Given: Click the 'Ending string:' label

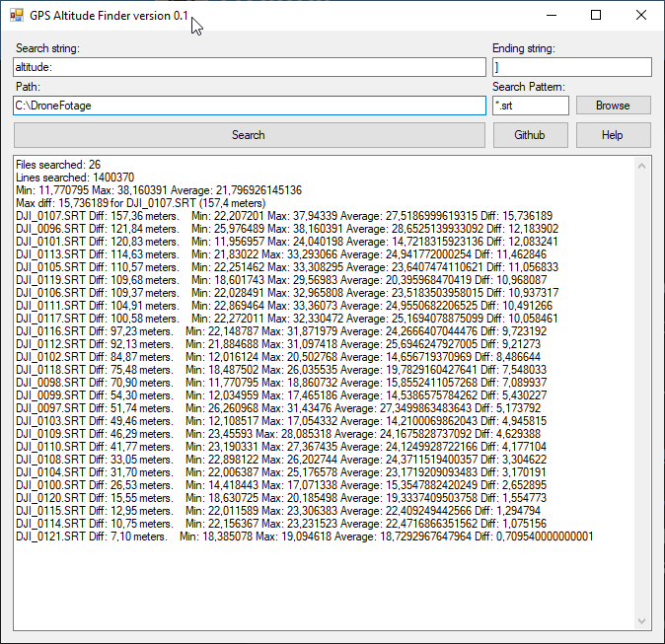Looking at the screenshot, I should pos(524,48).
